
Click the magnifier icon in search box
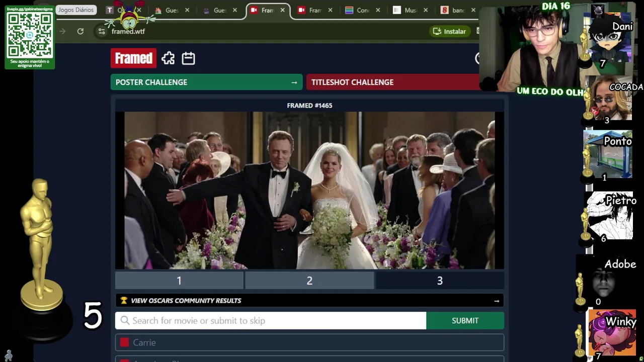click(124, 321)
